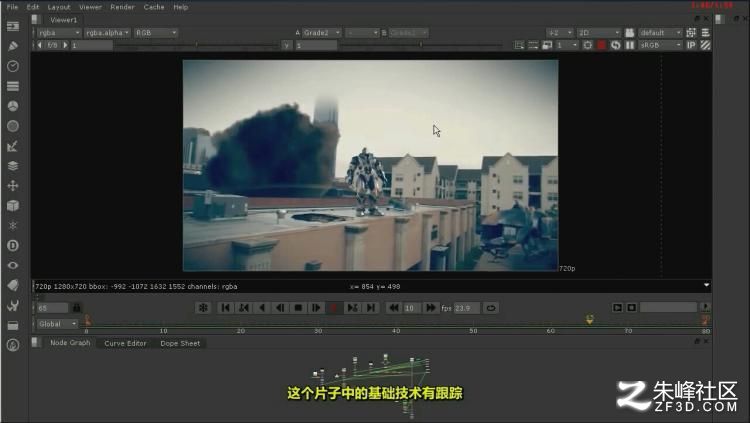The height and width of the screenshot is (423, 750).
Task: Open the MetaData nodes tag icon
Action: coord(13,285)
